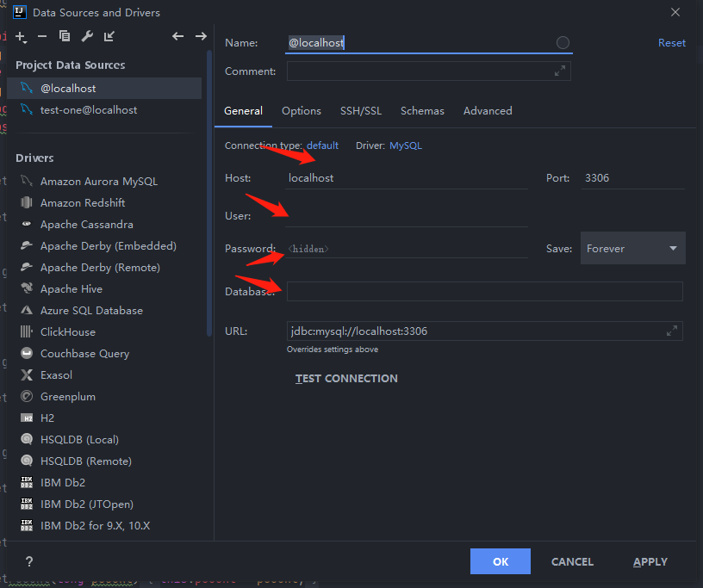Open the MySQL driver link
The height and width of the screenshot is (588, 703).
pyautogui.click(x=406, y=145)
